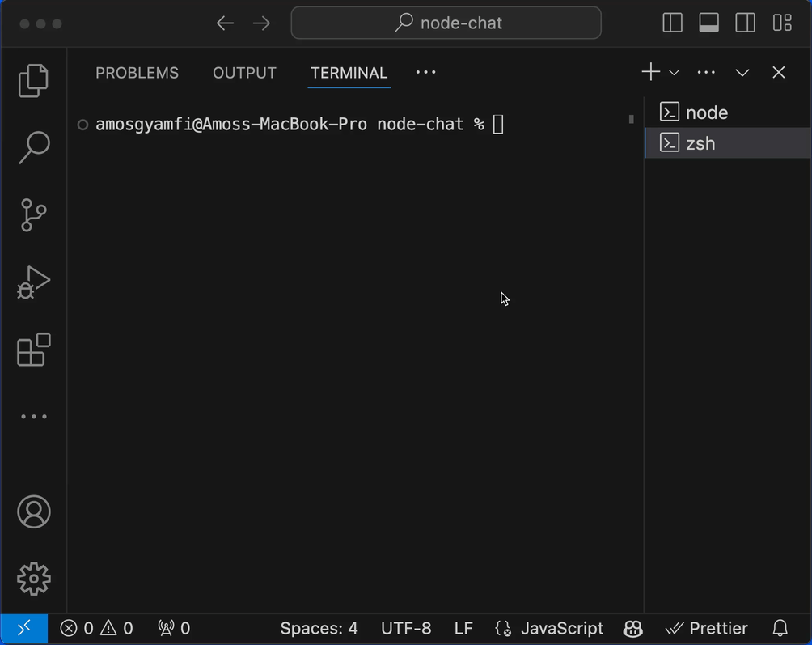Toggle the bottom panel visibility
Screen dimensions: 812x645
tap(708, 23)
